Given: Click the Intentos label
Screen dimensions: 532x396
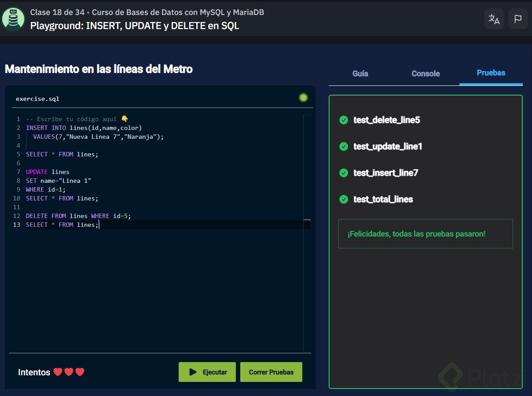Looking at the screenshot, I should pos(34,372).
